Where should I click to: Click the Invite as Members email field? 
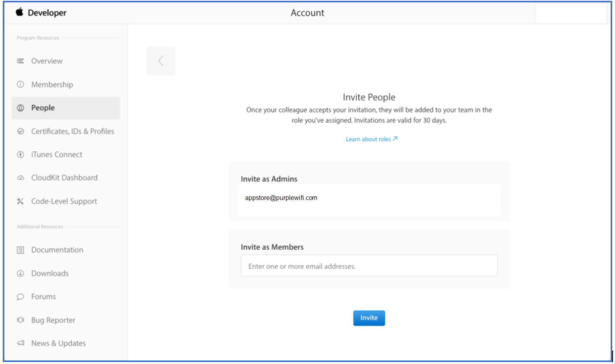point(369,266)
